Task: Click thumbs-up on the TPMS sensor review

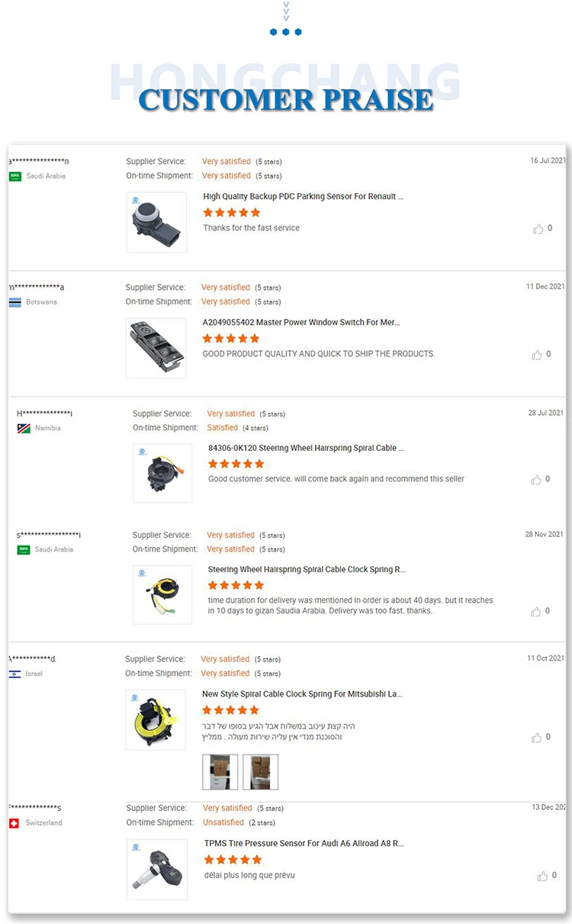Action: 542,876
